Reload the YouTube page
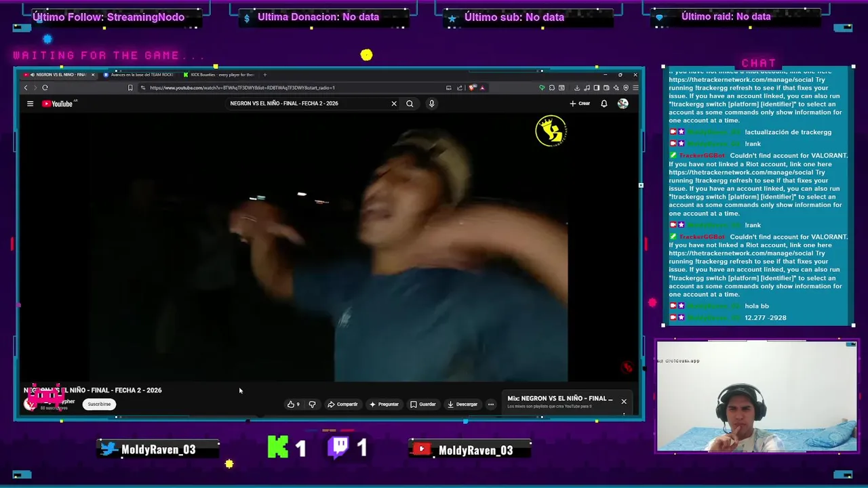The height and width of the screenshot is (488, 868). coord(45,87)
